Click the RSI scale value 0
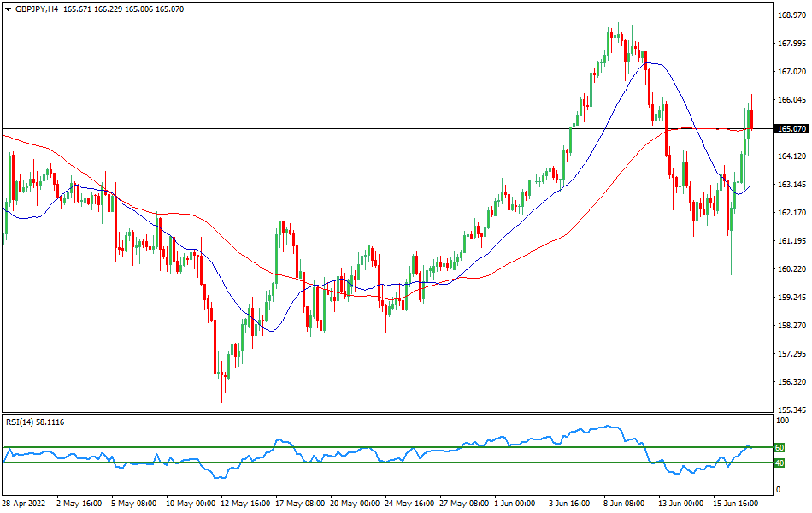 pos(777,490)
